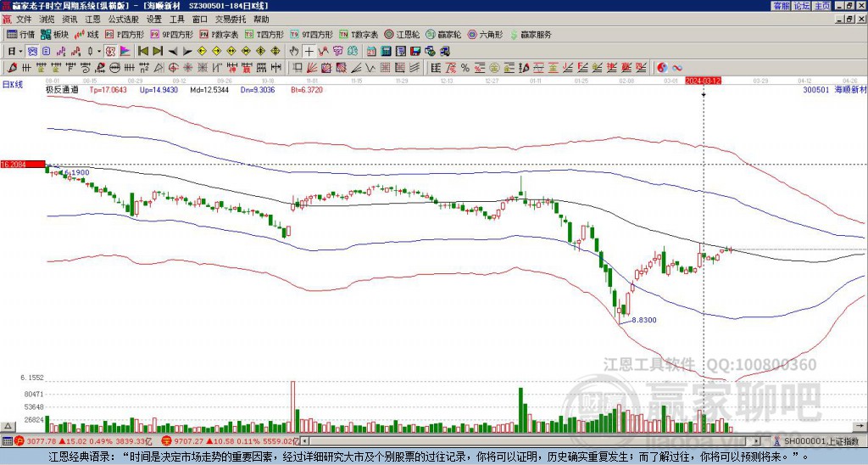Click the save floppy disk icon
Viewport: 868px width, 465px height.
coord(415,52)
